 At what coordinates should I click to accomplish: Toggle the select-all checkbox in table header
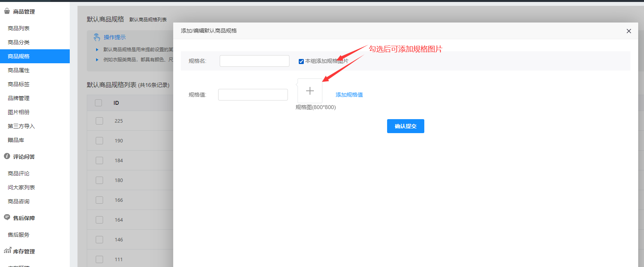pos(98,103)
